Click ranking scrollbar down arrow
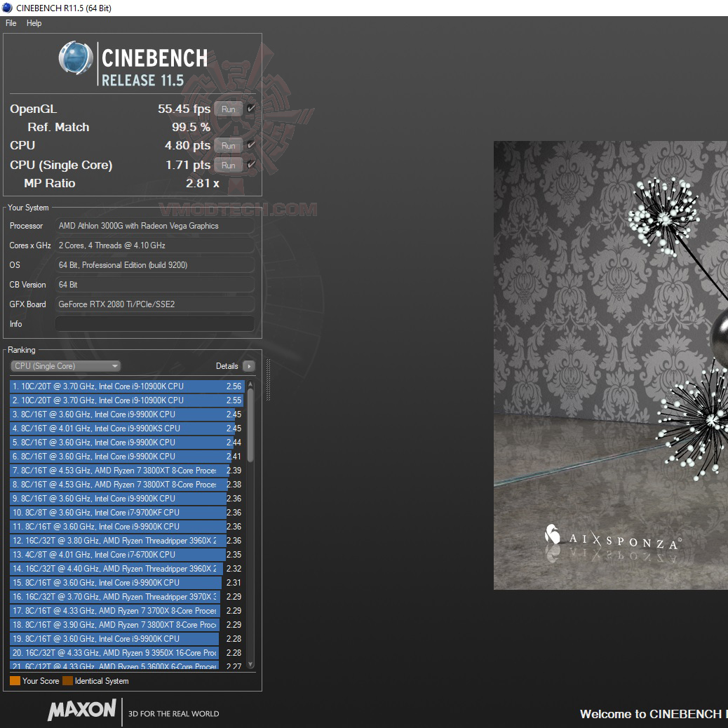 point(250,664)
